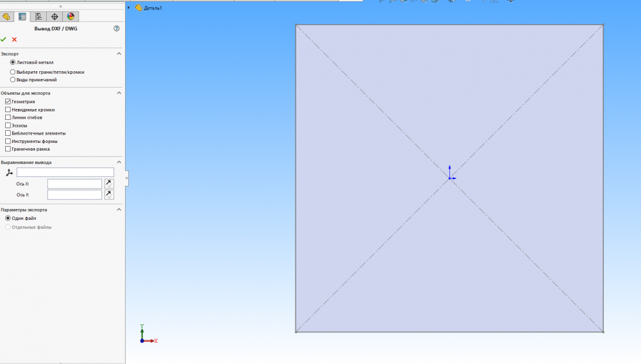The height and width of the screenshot is (364, 641).
Task: Open the ConfigurationManager tab
Action: click(x=39, y=17)
